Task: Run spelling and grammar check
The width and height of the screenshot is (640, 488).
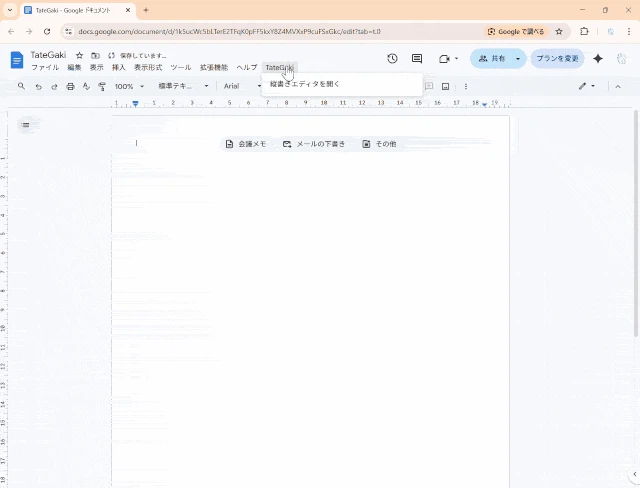Action: [86, 86]
